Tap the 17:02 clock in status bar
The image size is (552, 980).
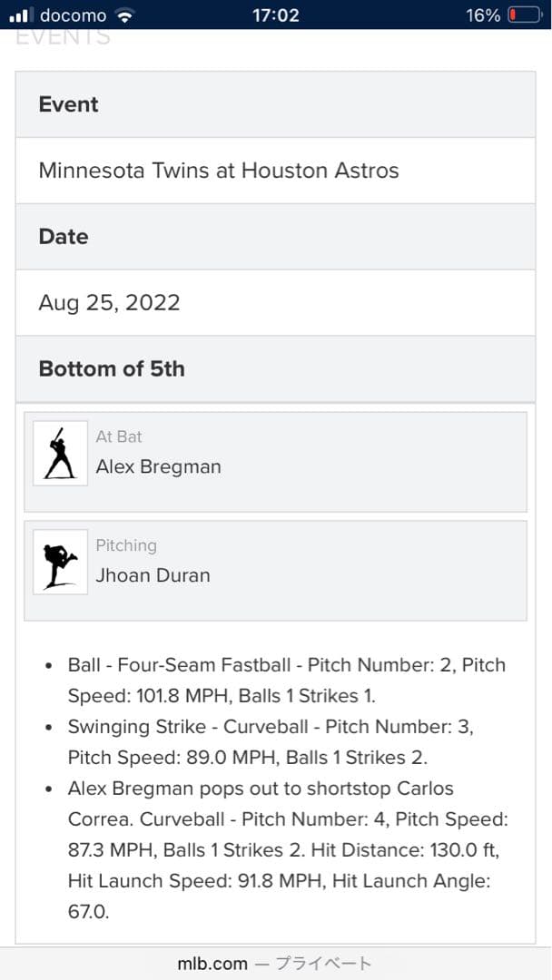(274, 15)
